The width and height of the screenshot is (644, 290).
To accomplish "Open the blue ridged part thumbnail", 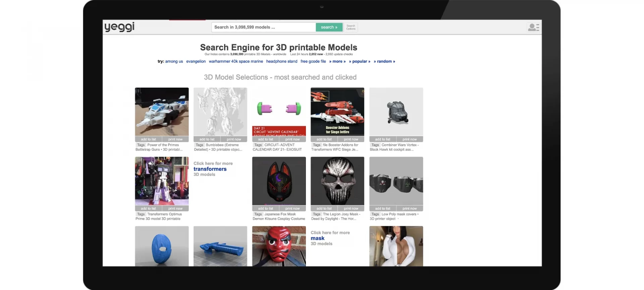I will tap(220, 246).
